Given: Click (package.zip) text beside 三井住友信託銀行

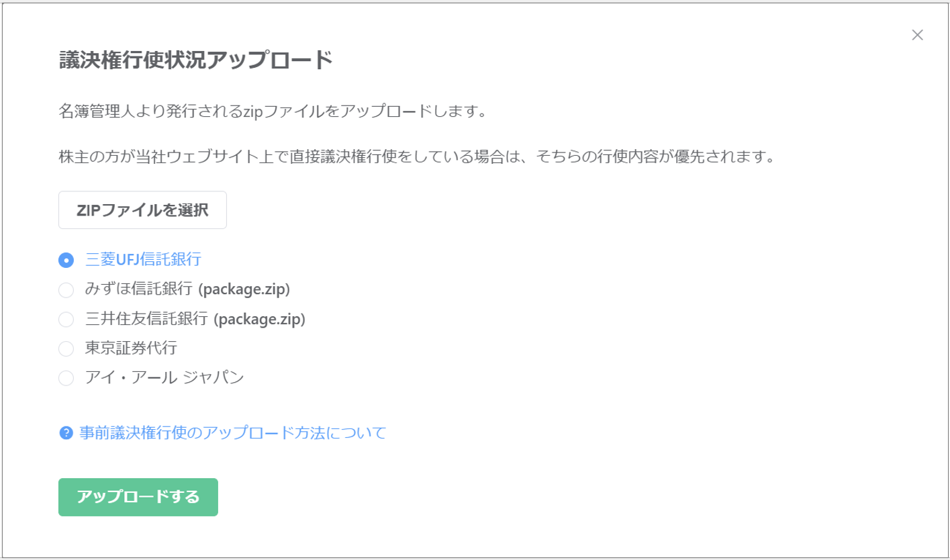Looking at the screenshot, I should coord(259,319).
